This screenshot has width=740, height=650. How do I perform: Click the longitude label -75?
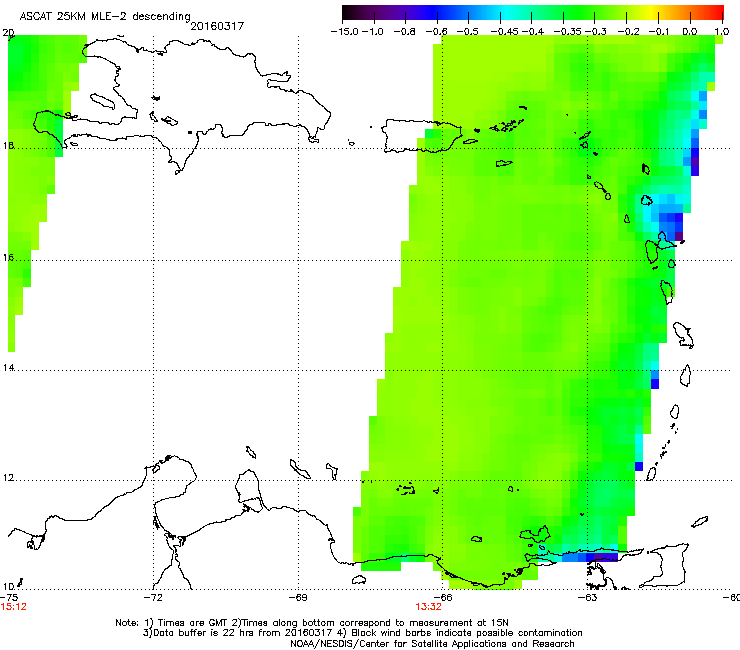[9, 598]
